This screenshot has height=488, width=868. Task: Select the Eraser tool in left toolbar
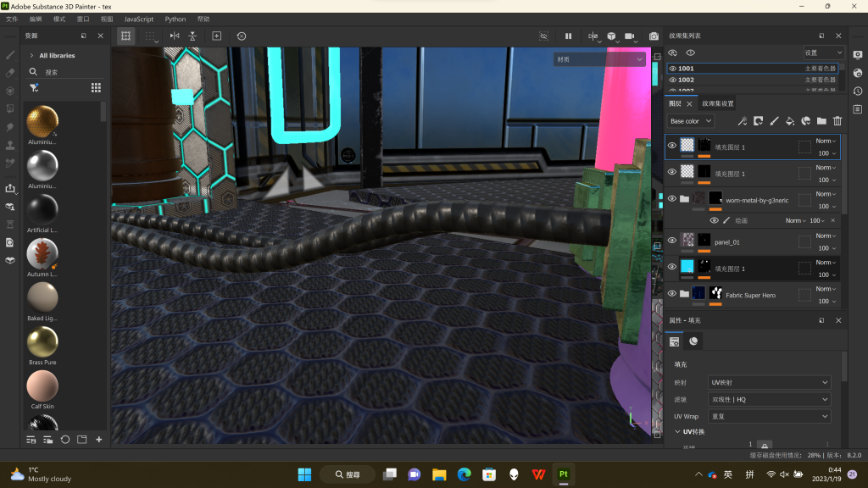[x=10, y=73]
